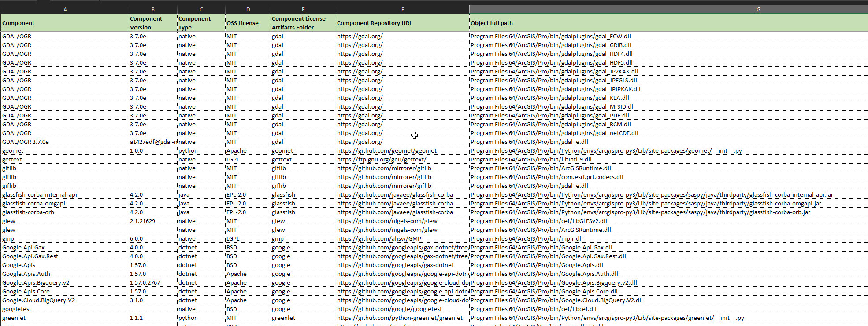Select column B header
This screenshot has width=868, height=326.
[153, 9]
